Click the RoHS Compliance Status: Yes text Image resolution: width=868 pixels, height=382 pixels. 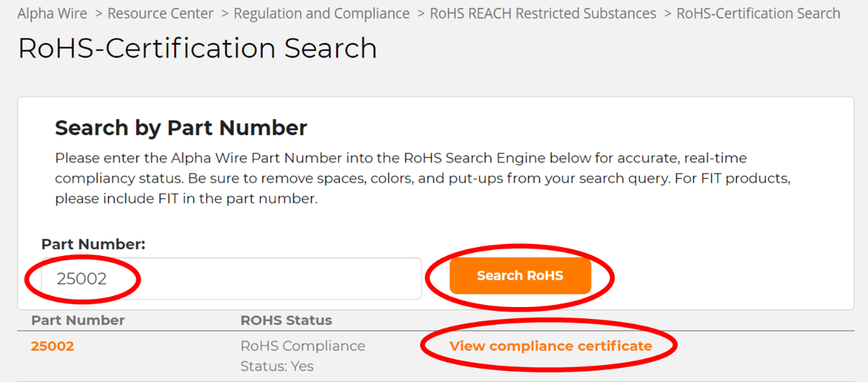tap(302, 355)
